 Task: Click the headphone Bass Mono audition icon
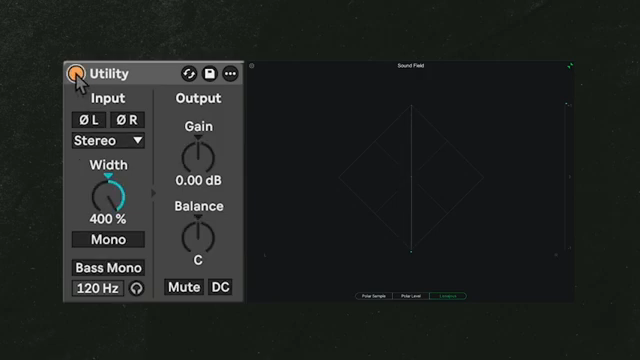point(136,288)
